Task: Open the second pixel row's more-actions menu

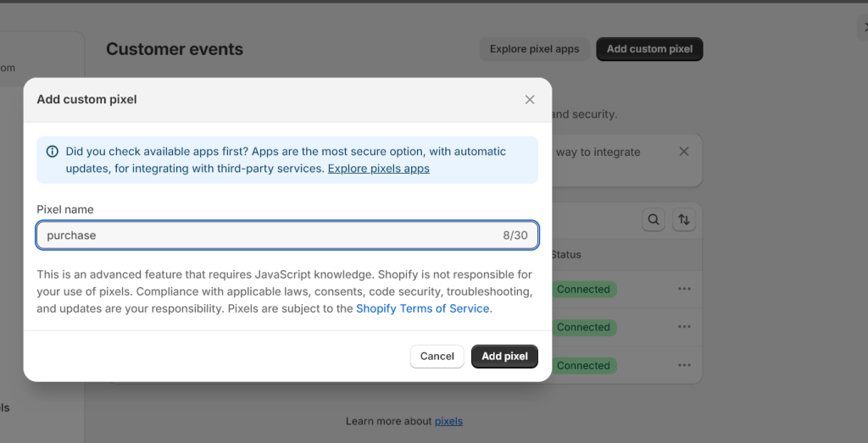Action: (684, 327)
